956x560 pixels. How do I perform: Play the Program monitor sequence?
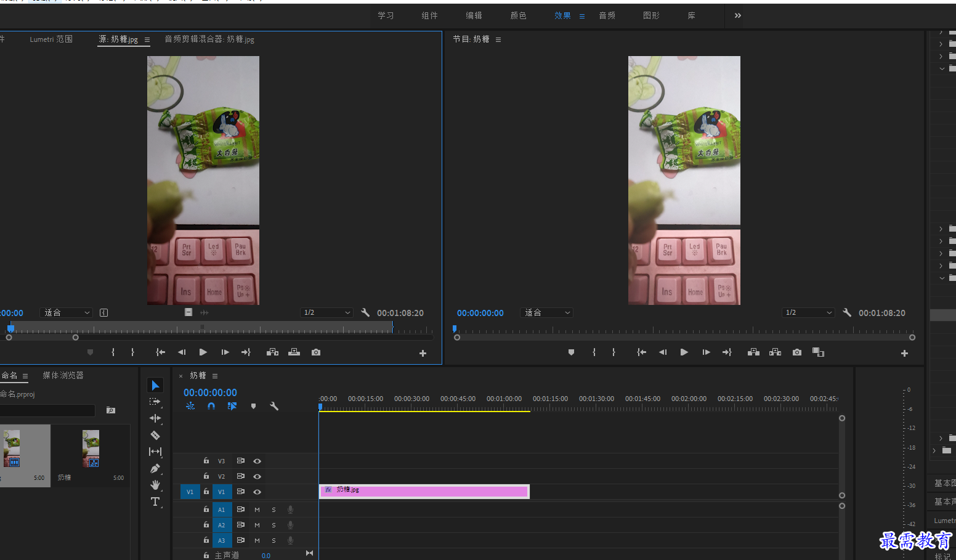(684, 352)
